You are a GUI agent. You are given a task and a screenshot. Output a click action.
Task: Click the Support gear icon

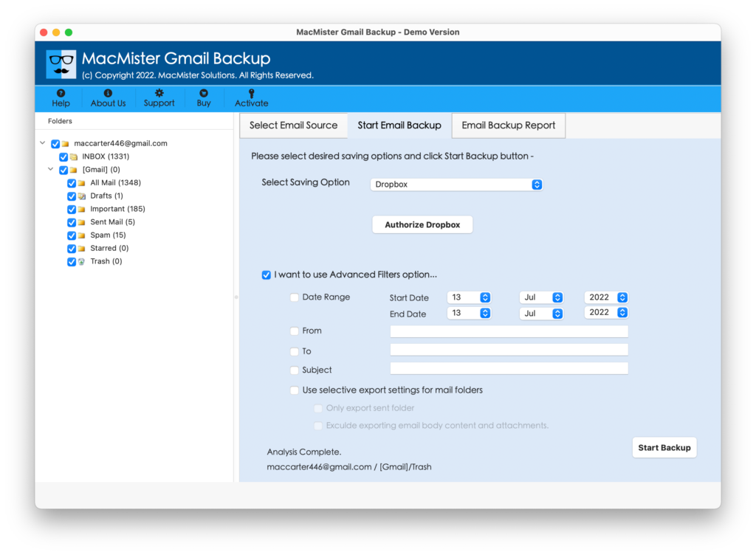pos(159,94)
